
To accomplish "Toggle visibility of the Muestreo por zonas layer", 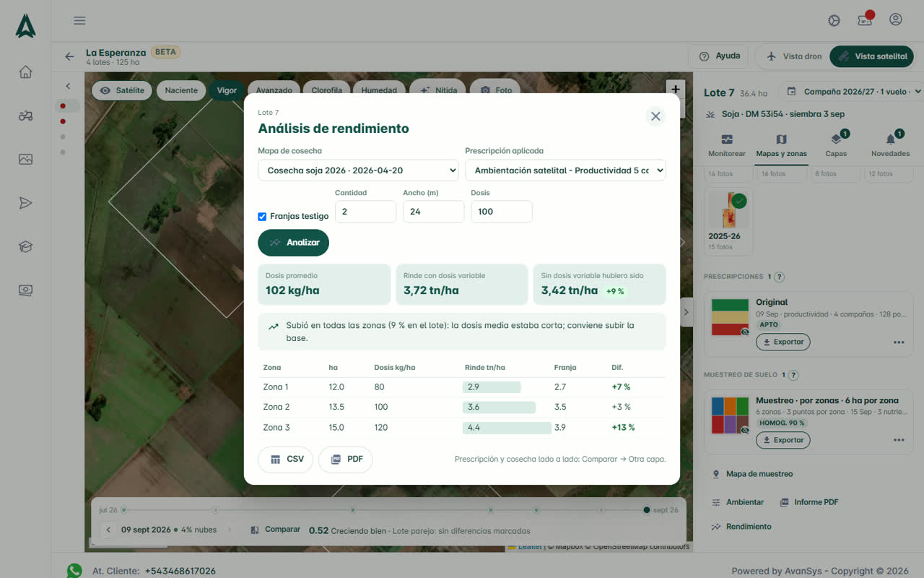I will (745, 430).
